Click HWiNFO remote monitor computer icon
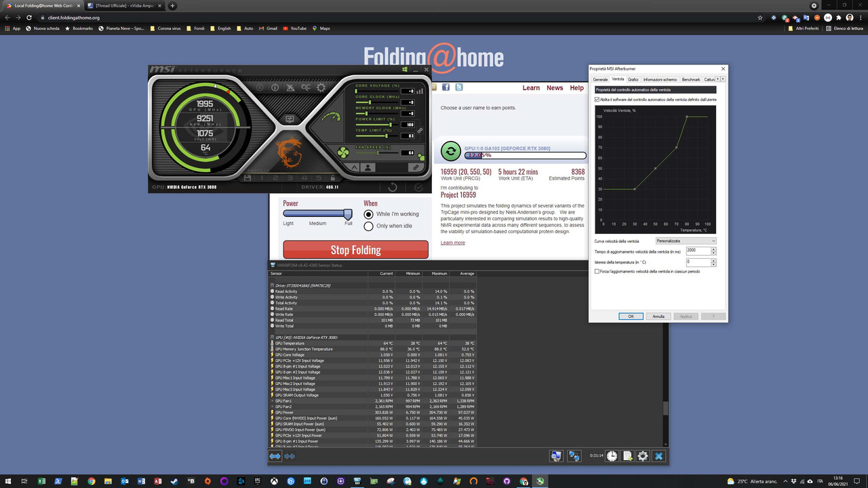This screenshot has width=868, height=488. click(556, 456)
